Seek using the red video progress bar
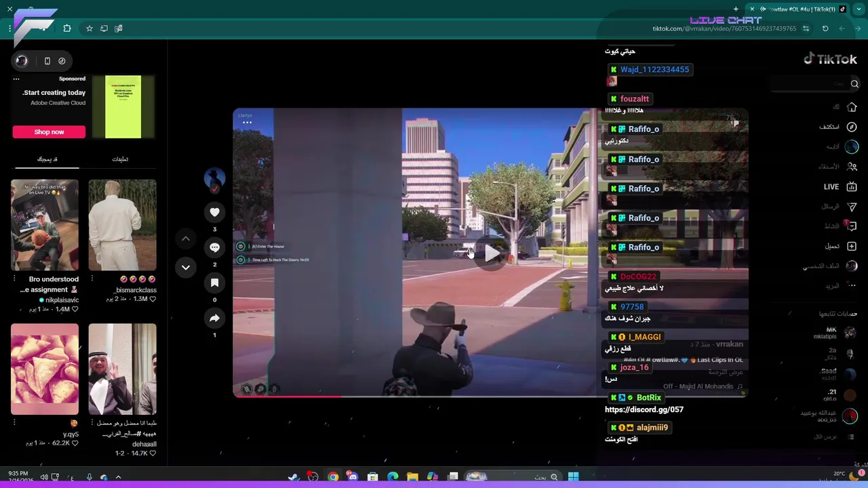Image resolution: width=868 pixels, height=488 pixels. pyautogui.click(x=491, y=396)
